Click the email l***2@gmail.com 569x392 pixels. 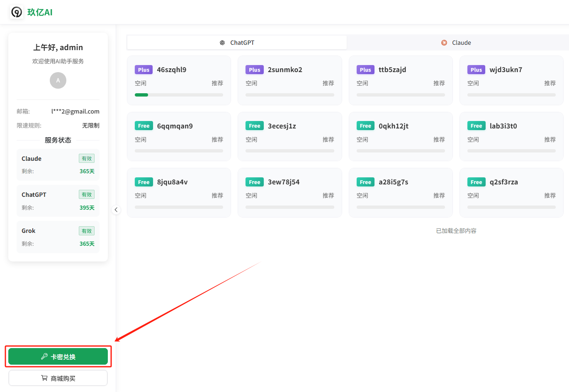click(x=75, y=111)
